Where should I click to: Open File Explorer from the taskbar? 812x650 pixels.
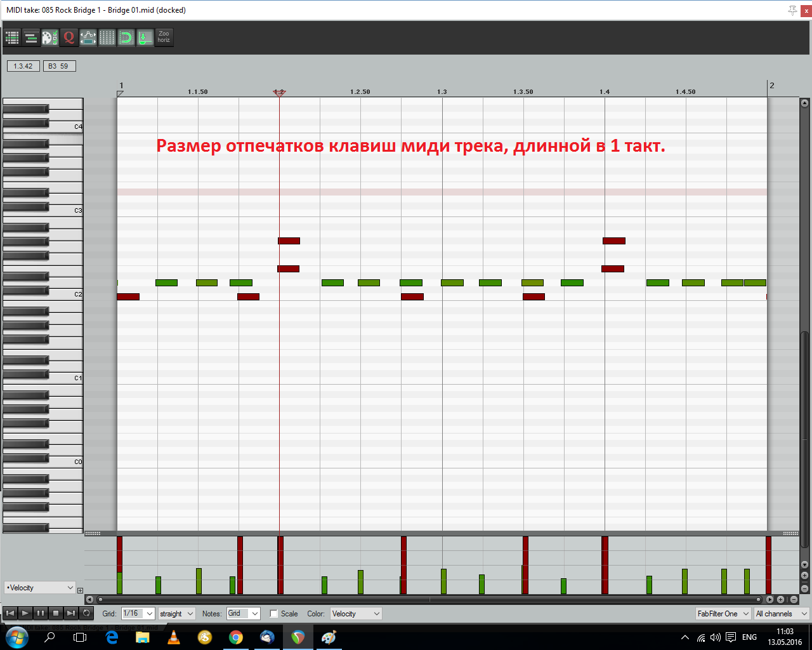pyautogui.click(x=142, y=637)
